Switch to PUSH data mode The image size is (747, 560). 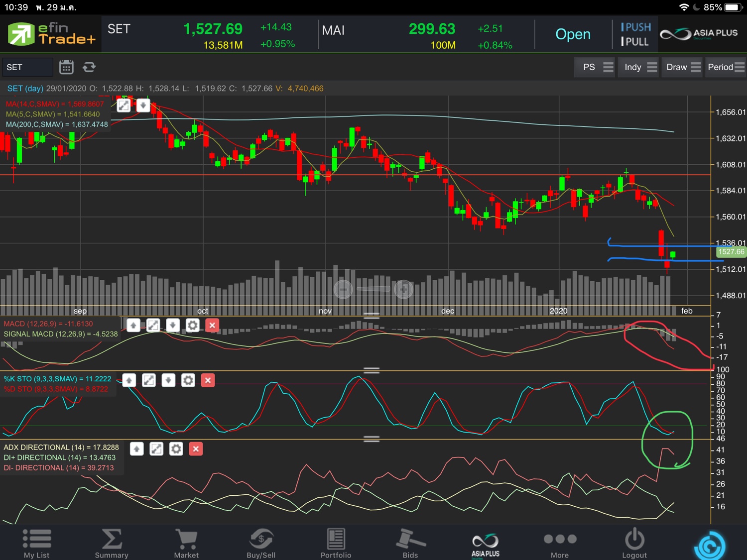636,27
